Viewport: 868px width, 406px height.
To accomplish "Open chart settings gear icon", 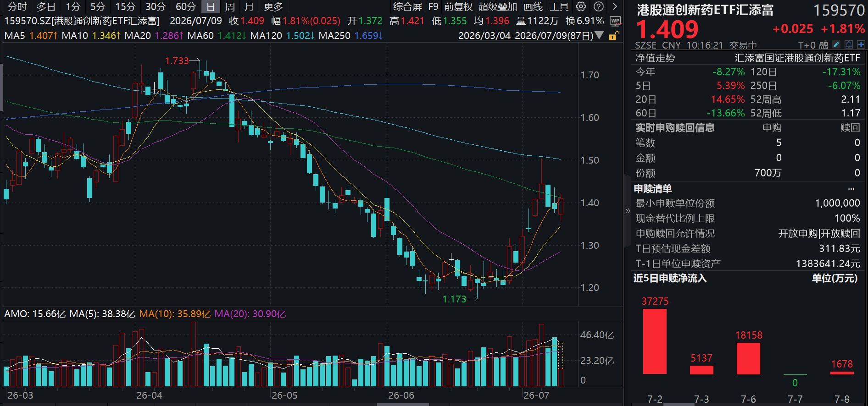I will [x=581, y=6].
